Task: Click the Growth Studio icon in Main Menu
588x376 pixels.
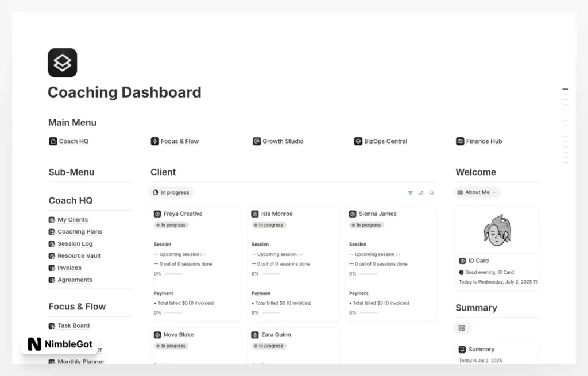Action: [x=257, y=141]
